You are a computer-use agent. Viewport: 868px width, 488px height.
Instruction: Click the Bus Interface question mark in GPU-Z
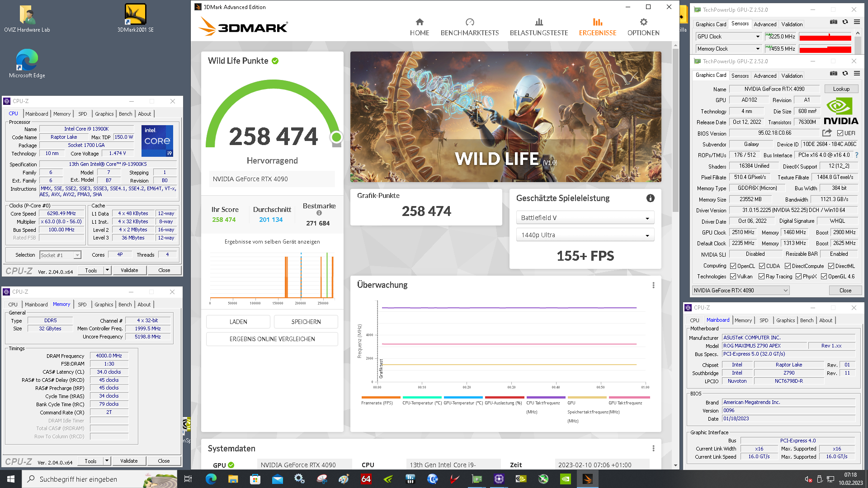856,155
